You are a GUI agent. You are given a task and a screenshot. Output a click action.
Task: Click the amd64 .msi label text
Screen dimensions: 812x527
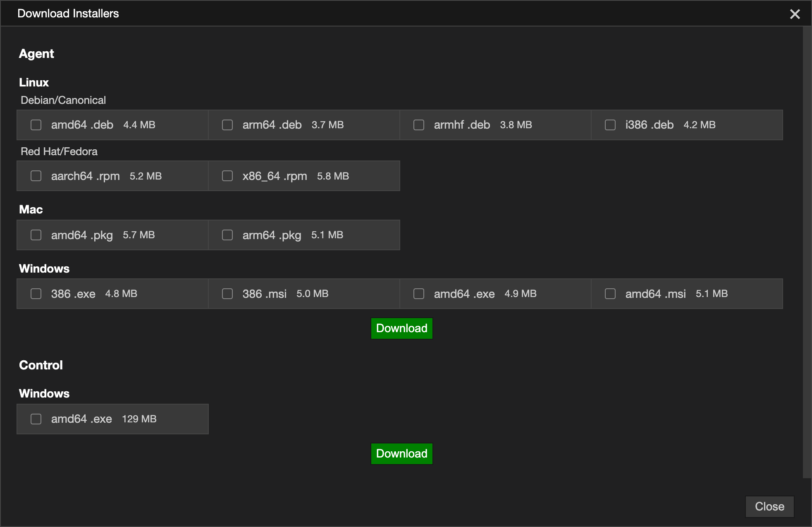656,294
